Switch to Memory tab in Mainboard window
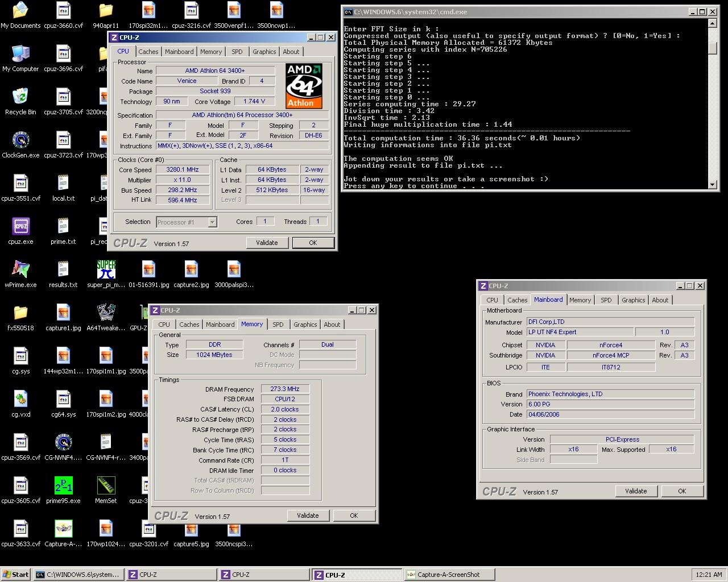 tap(580, 300)
